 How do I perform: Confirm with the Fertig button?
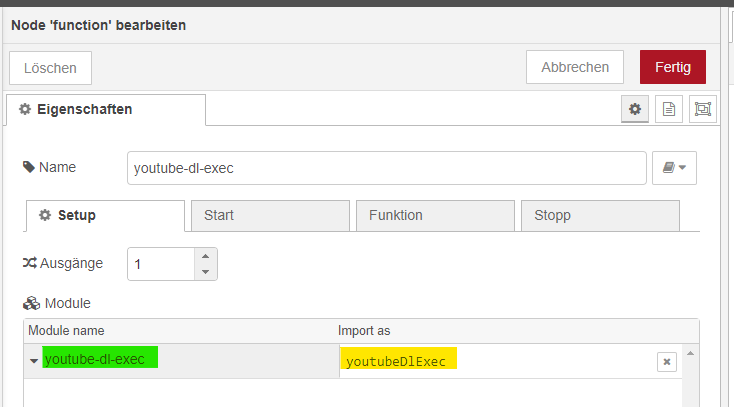pyautogui.click(x=672, y=67)
